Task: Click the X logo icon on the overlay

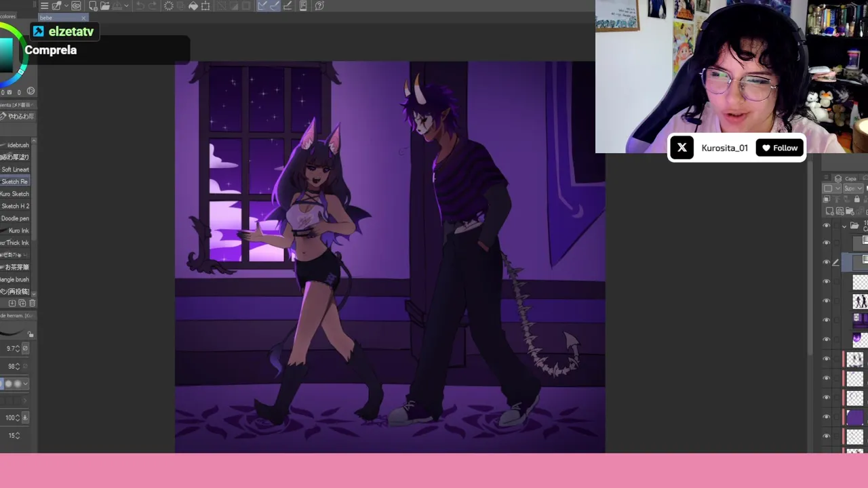Action: pyautogui.click(x=682, y=148)
